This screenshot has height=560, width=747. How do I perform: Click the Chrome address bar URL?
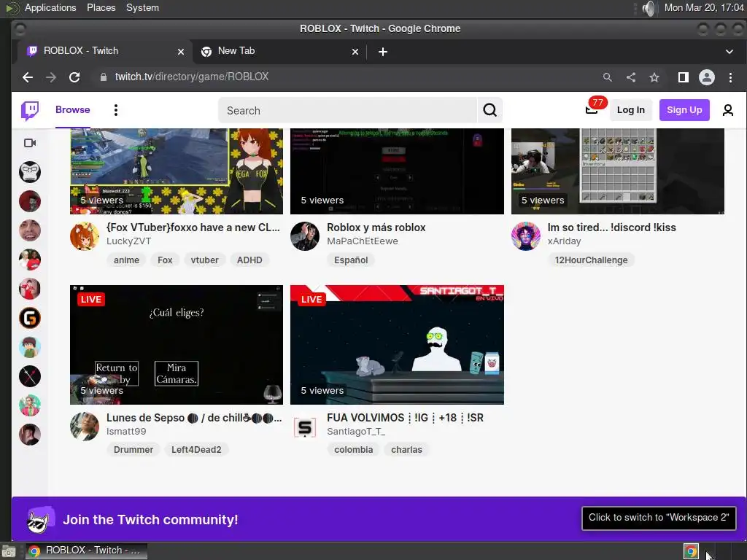tap(192, 77)
